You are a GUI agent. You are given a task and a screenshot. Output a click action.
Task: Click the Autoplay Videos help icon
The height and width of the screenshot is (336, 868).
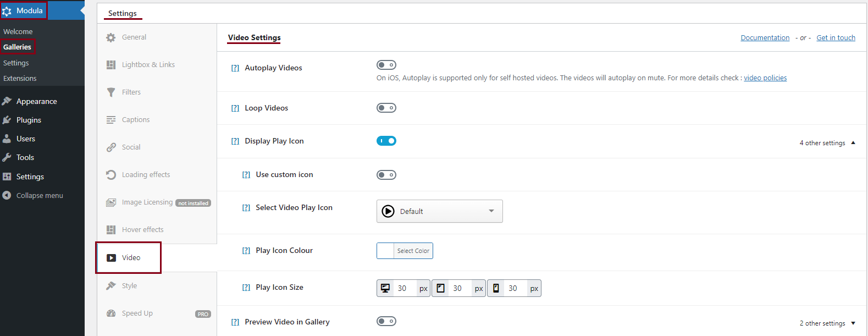[235, 68]
